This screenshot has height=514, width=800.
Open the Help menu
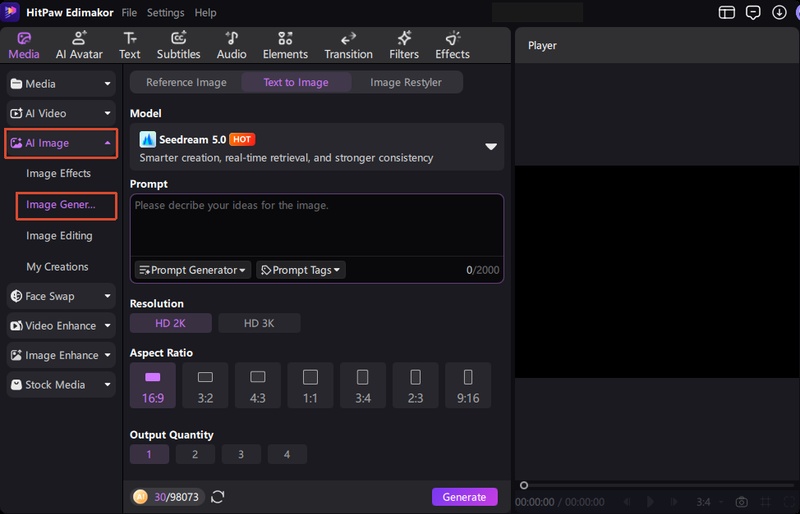coord(205,12)
